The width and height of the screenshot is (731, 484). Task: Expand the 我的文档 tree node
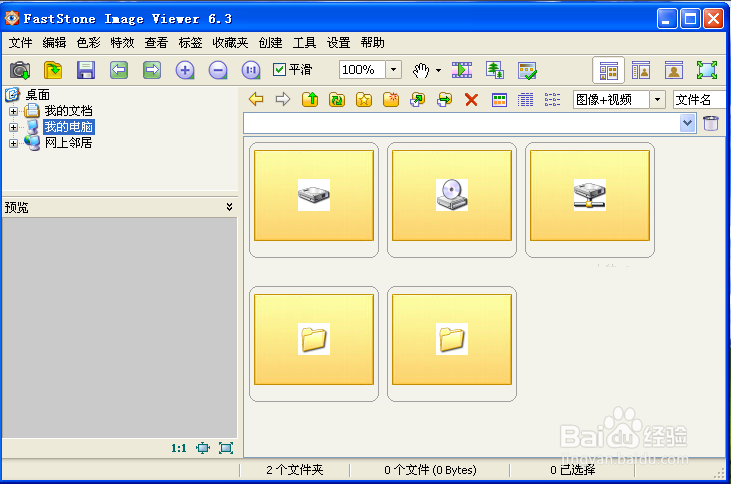[x=14, y=111]
